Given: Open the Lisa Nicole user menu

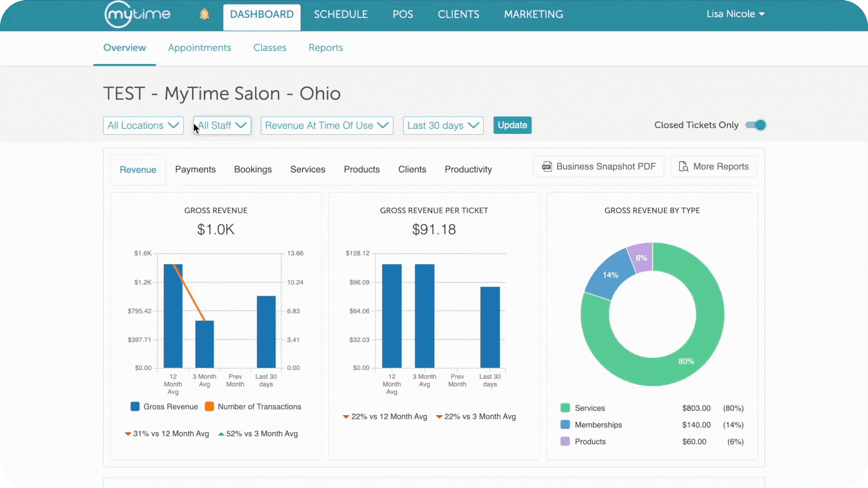Looking at the screenshot, I should 736,14.
